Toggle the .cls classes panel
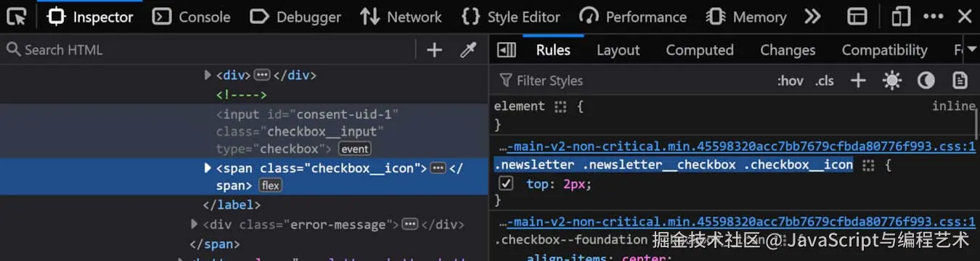The image size is (980, 261). (x=825, y=80)
